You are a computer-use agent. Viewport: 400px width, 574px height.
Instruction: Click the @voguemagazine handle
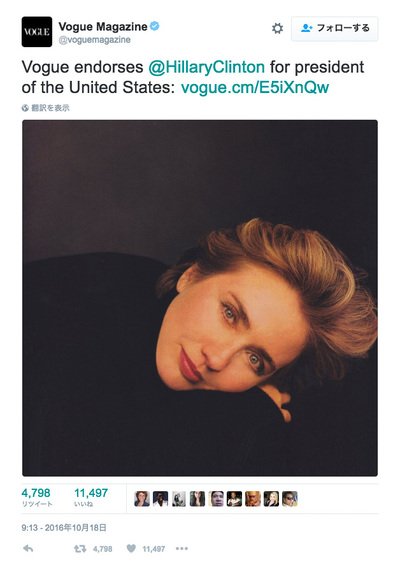coord(94,40)
